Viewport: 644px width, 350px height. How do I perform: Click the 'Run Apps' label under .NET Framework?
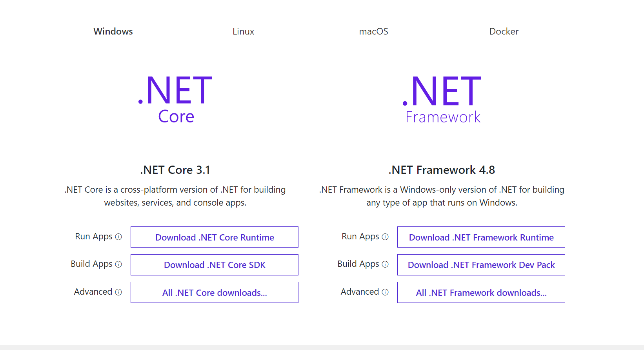pyautogui.click(x=360, y=237)
